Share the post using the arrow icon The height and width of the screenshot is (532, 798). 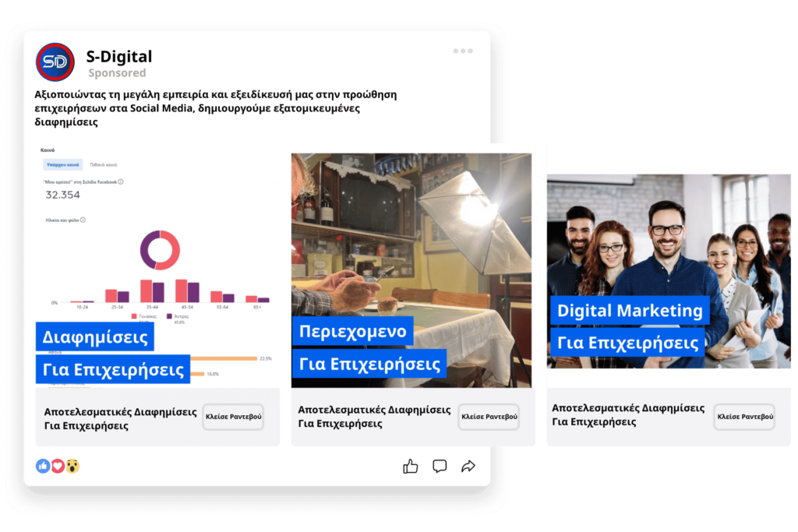pyautogui.click(x=468, y=466)
